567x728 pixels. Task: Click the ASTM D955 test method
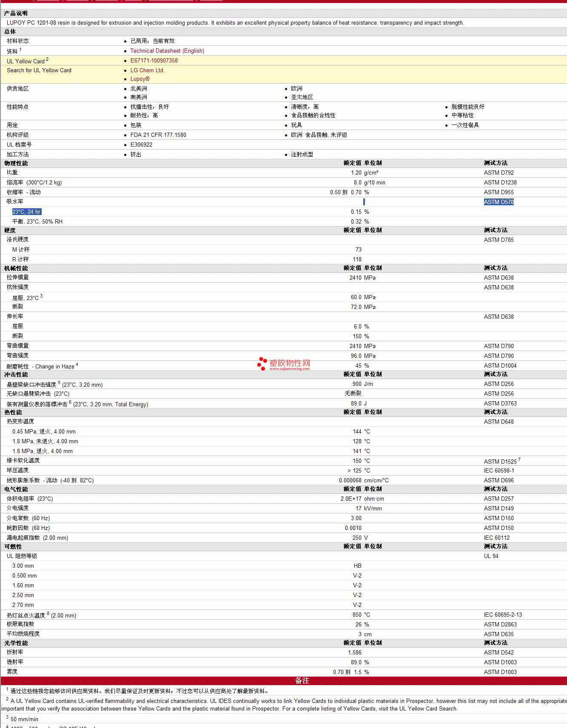[x=499, y=192]
